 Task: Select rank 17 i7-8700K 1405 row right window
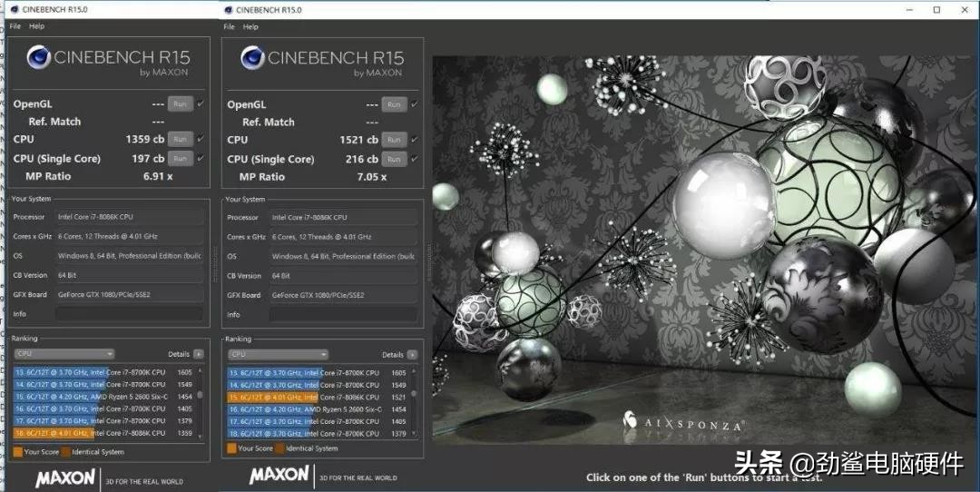pyautogui.click(x=318, y=421)
